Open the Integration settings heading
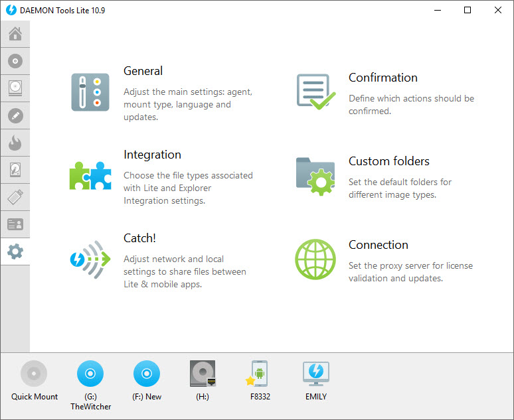 (x=152, y=155)
